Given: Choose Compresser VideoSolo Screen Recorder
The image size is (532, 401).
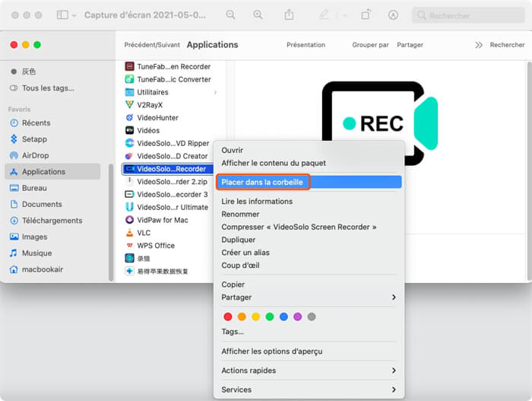Looking at the screenshot, I should point(309,227).
